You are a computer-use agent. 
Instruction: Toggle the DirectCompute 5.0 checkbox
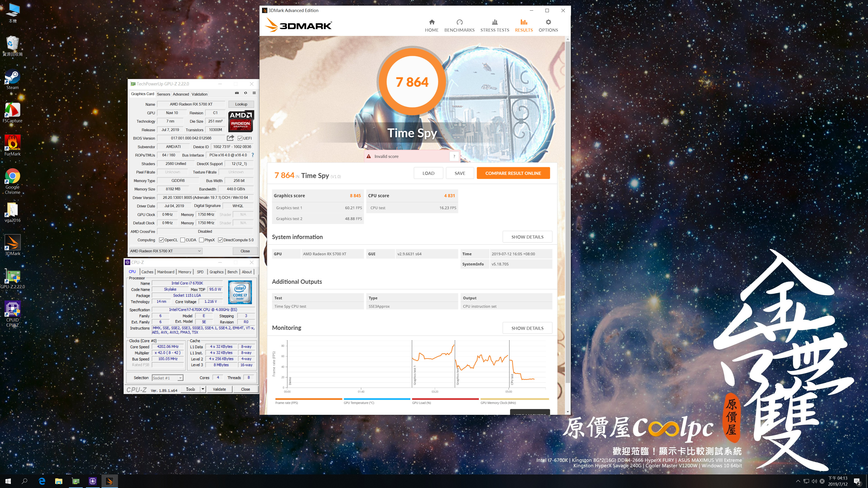220,240
